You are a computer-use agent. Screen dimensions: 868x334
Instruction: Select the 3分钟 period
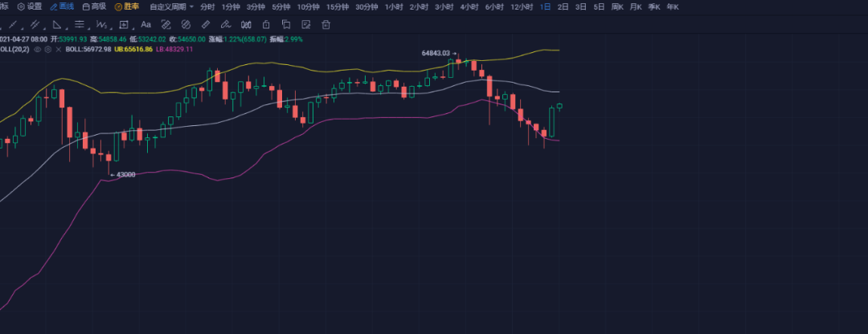click(x=256, y=6)
